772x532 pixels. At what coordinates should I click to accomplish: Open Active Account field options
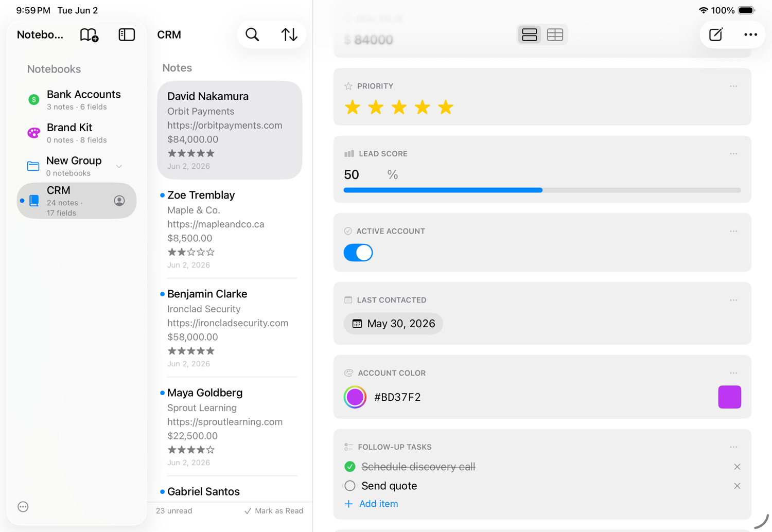point(733,231)
